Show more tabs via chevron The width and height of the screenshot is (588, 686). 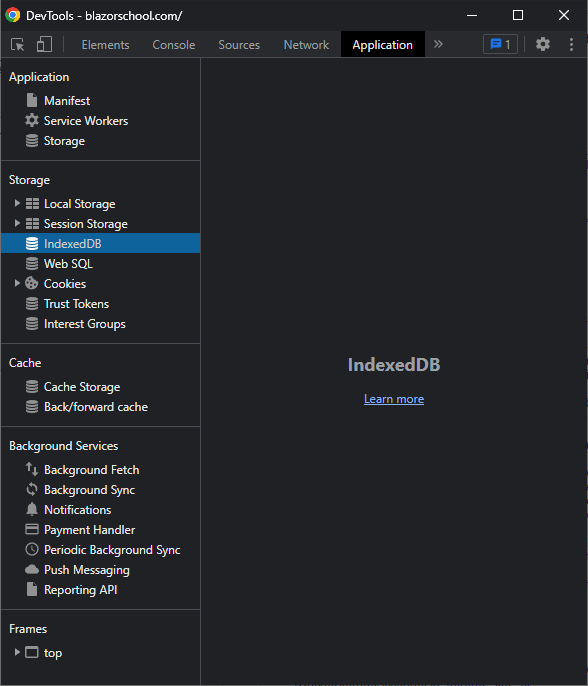coord(438,44)
